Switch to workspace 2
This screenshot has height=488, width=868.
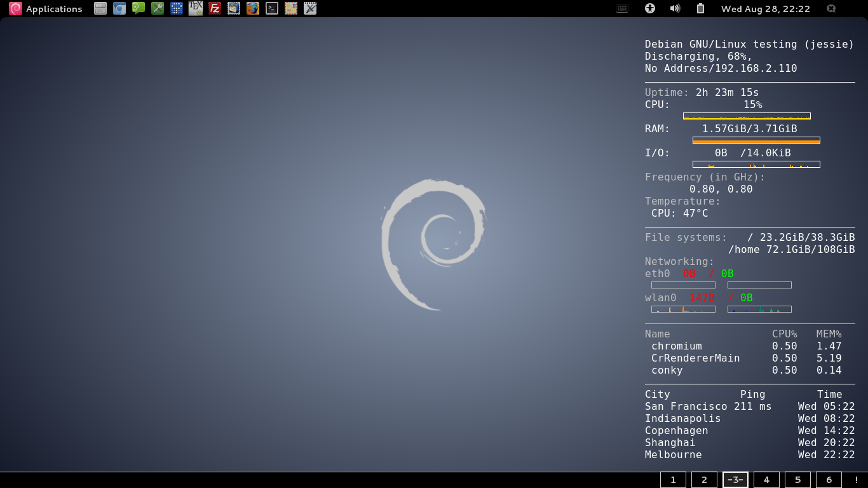point(704,480)
